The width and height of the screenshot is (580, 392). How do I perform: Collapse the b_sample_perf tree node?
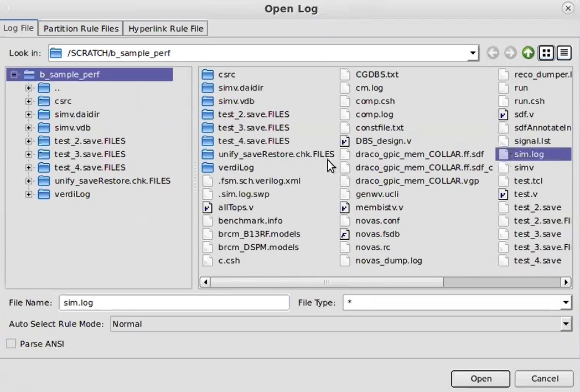[x=14, y=75]
